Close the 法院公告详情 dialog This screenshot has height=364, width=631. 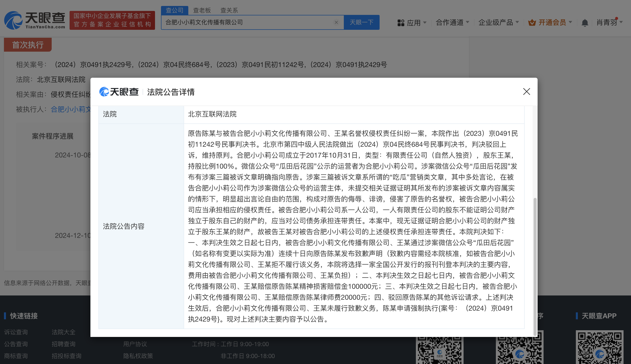pyautogui.click(x=526, y=92)
